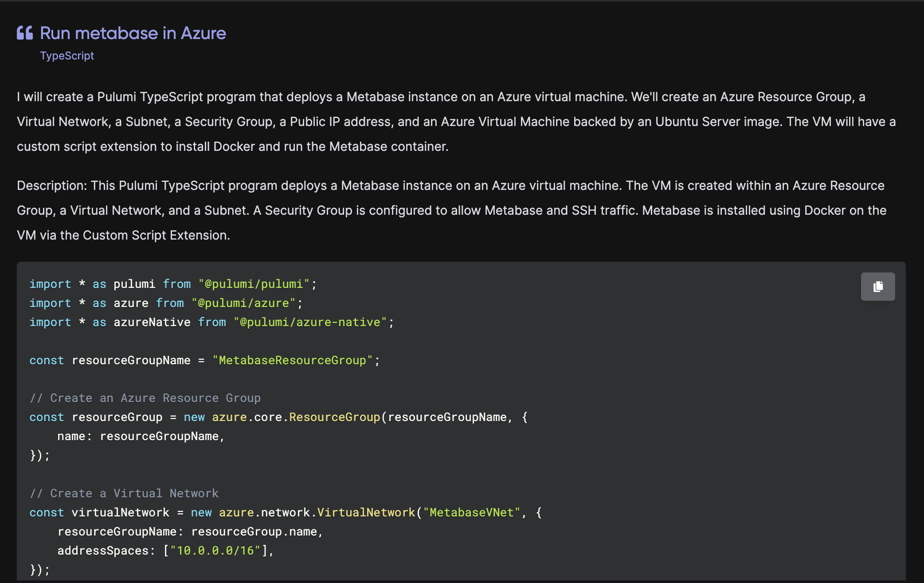The height and width of the screenshot is (583, 924).
Task: Click the '// Create an Azure Resource Group' comment
Action: coord(145,398)
